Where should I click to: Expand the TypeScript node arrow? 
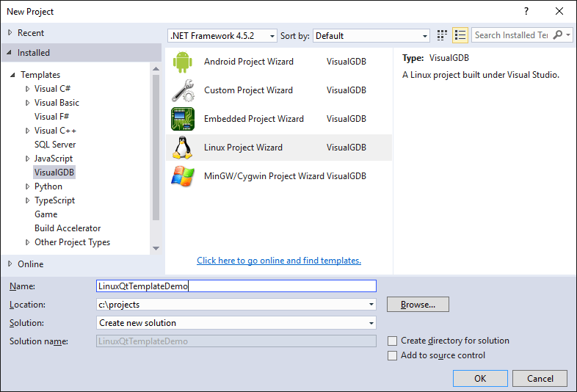(x=28, y=200)
